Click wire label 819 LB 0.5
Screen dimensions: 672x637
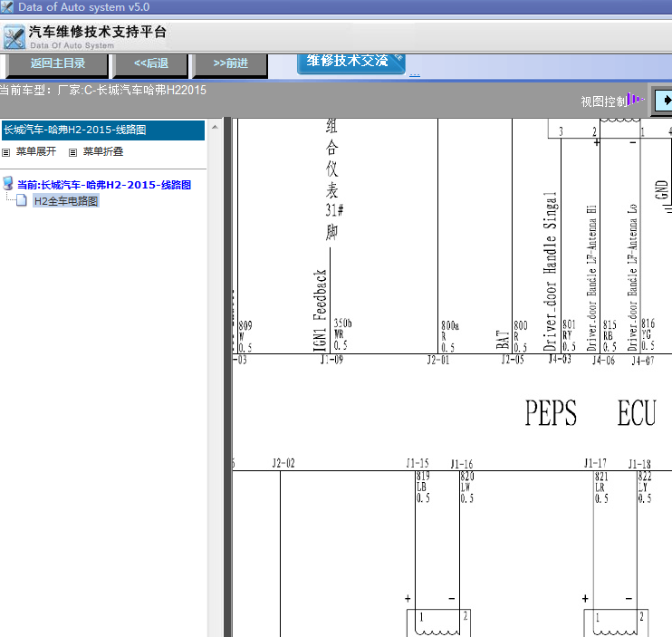coord(423,487)
